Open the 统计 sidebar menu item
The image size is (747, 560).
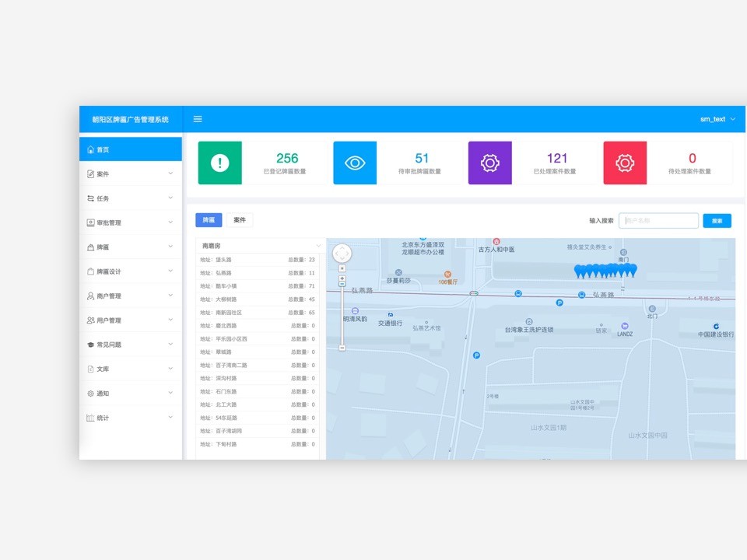point(130,418)
